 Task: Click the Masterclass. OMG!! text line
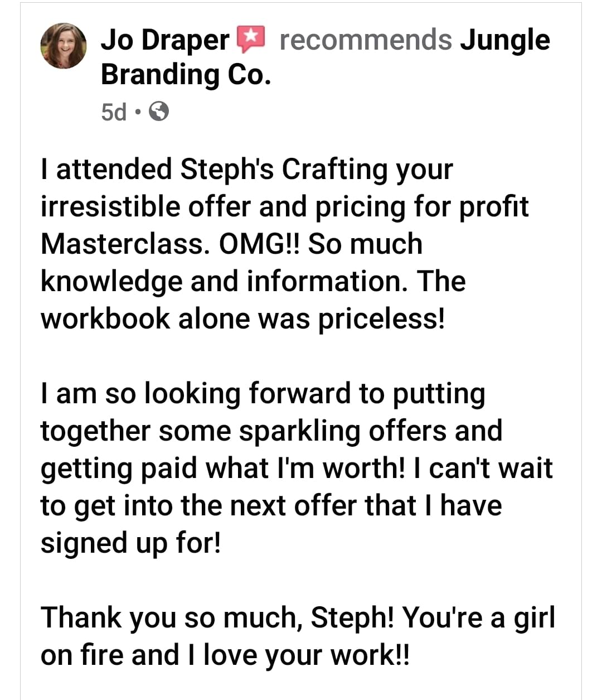click(x=231, y=244)
